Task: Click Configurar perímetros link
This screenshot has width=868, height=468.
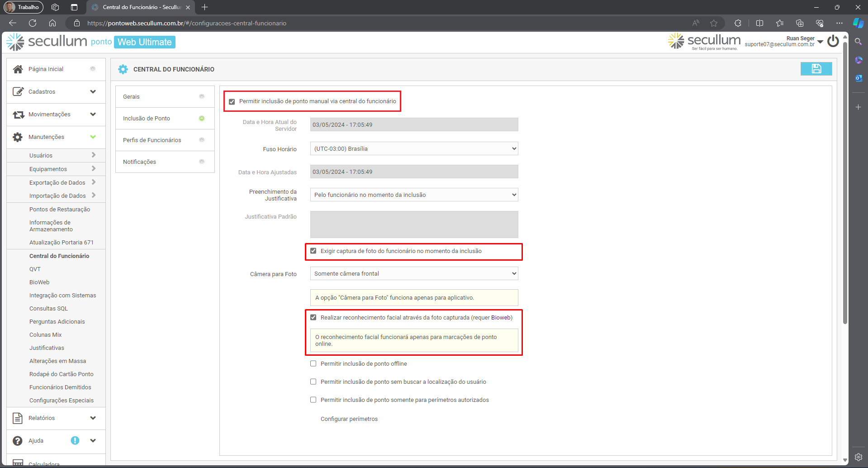Action: point(349,419)
